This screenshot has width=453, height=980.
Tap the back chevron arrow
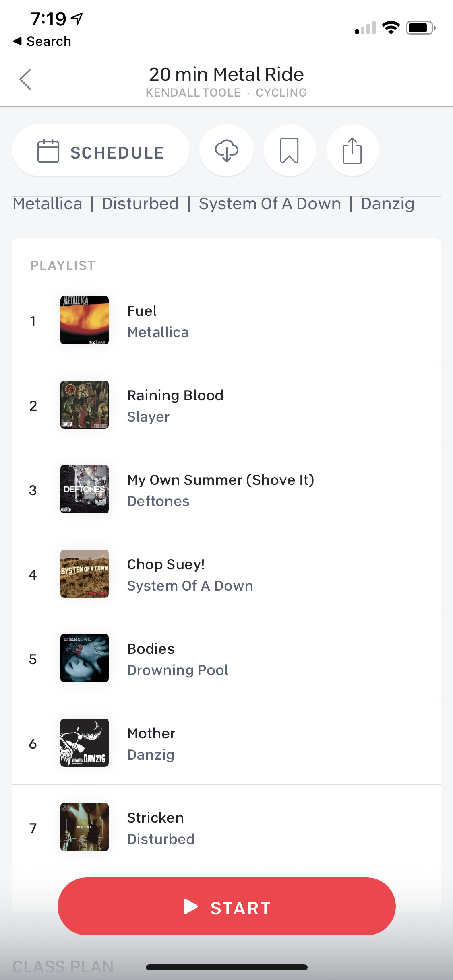point(25,79)
